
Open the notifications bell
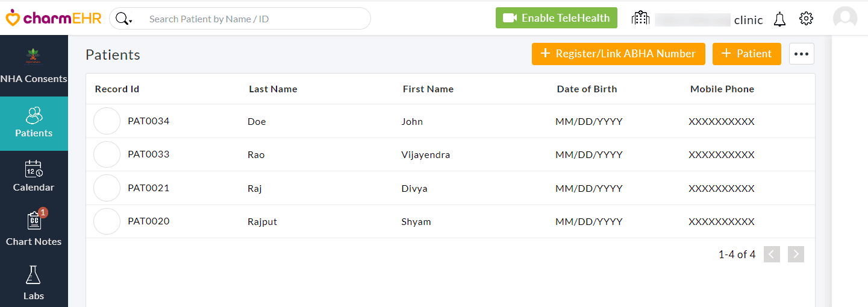tap(779, 19)
